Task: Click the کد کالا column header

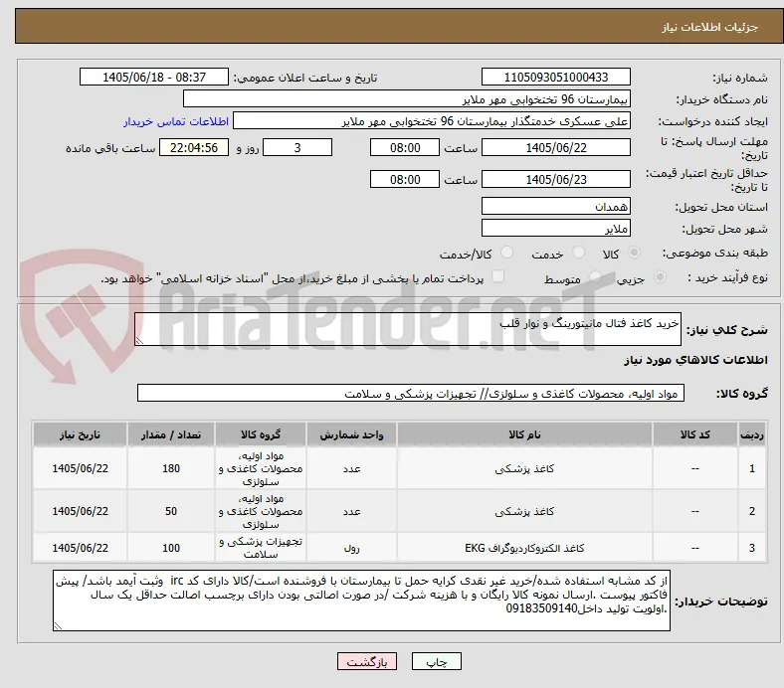Action: 695,434
